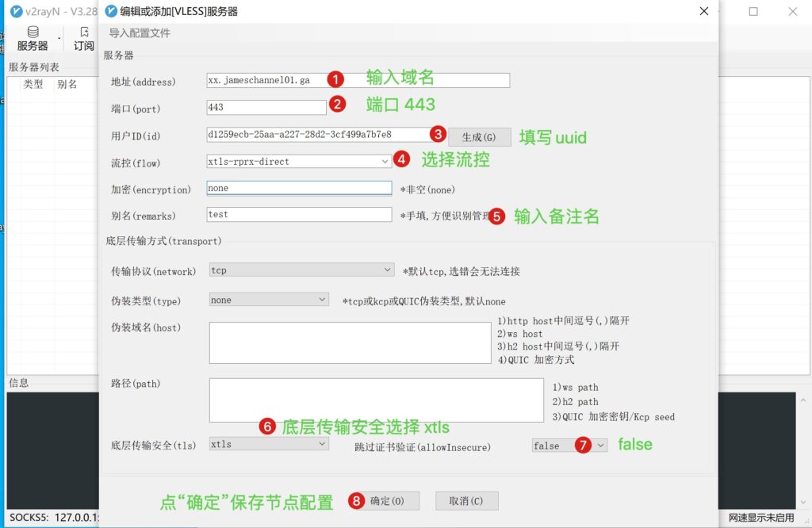
Task: Open the allowInsecure false dropdown
Action: [569, 446]
